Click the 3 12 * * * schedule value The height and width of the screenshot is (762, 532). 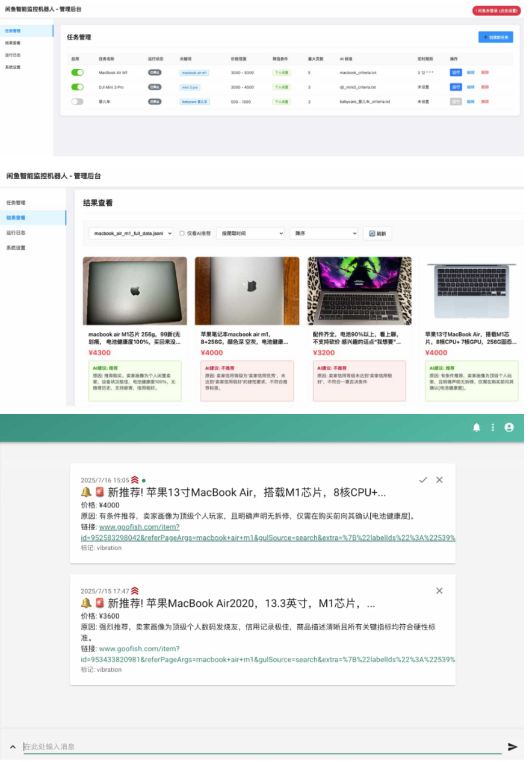point(425,72)
